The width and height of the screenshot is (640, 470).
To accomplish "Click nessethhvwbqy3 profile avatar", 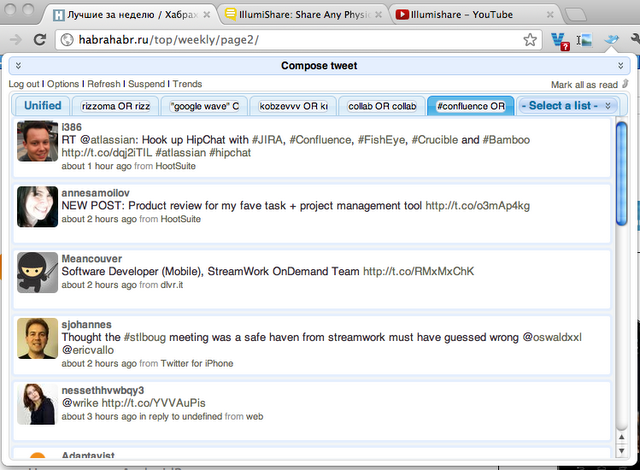I will [38, 404].
